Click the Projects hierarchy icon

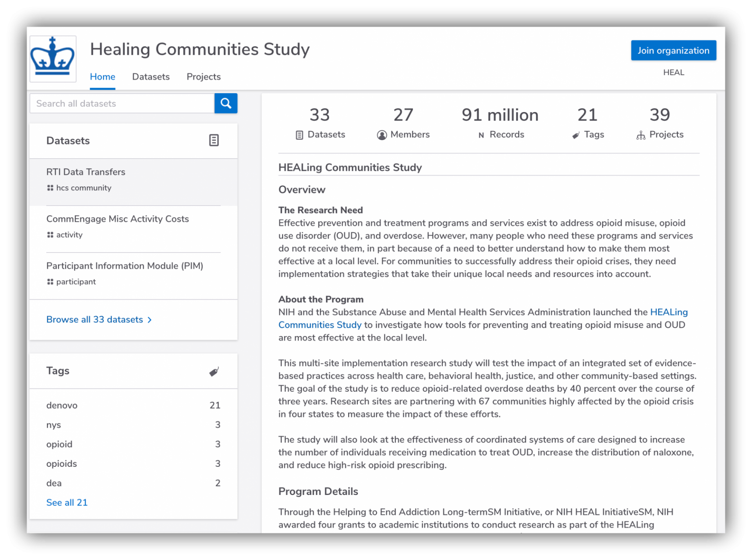click(641, 135)
